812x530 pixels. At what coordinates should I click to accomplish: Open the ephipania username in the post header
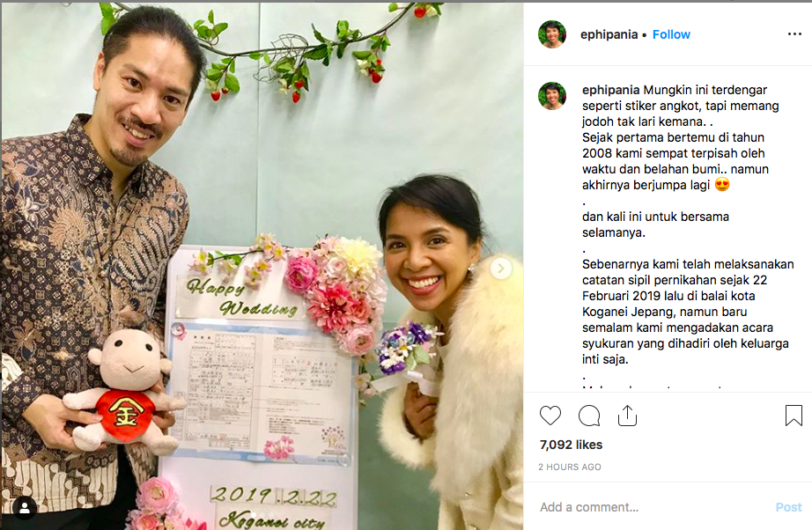click(609, 34)
